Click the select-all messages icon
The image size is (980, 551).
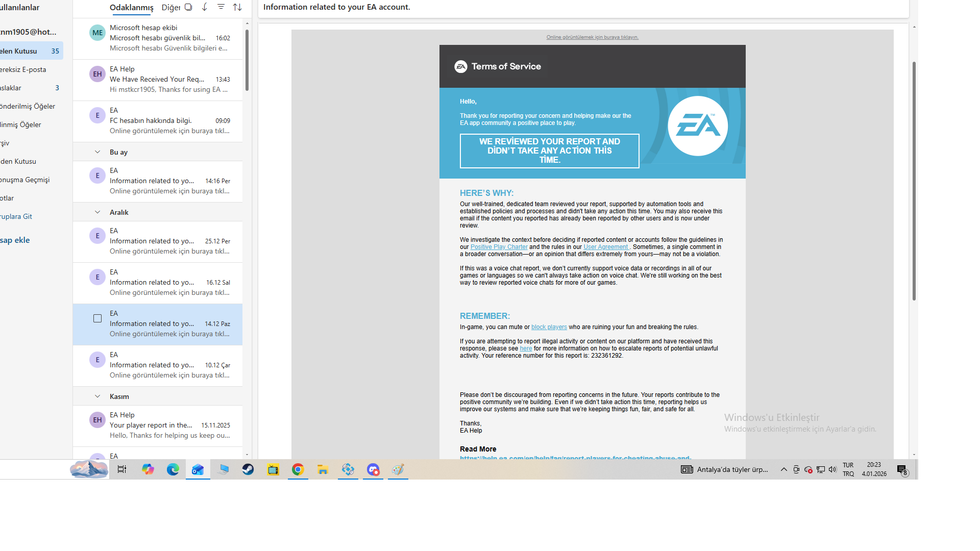[x=188, y=7]
